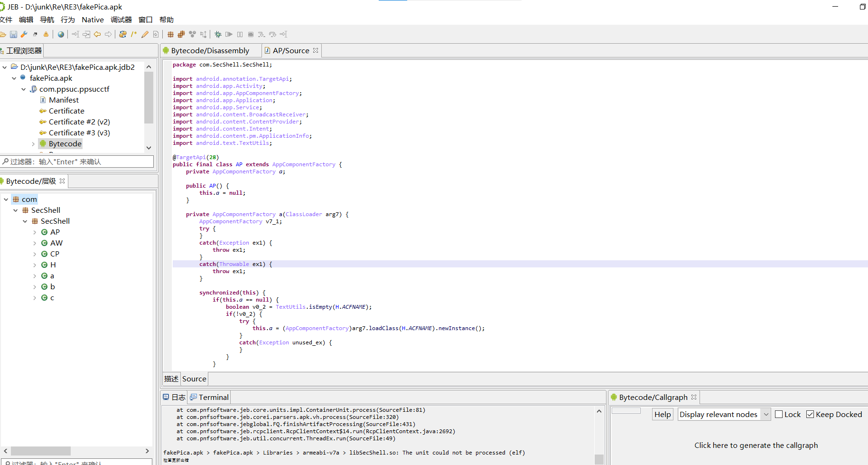The width and height of the screenshot is (868, 465).
Task: Click the globe toolbar icon
Action: click(x=61, y=34)
